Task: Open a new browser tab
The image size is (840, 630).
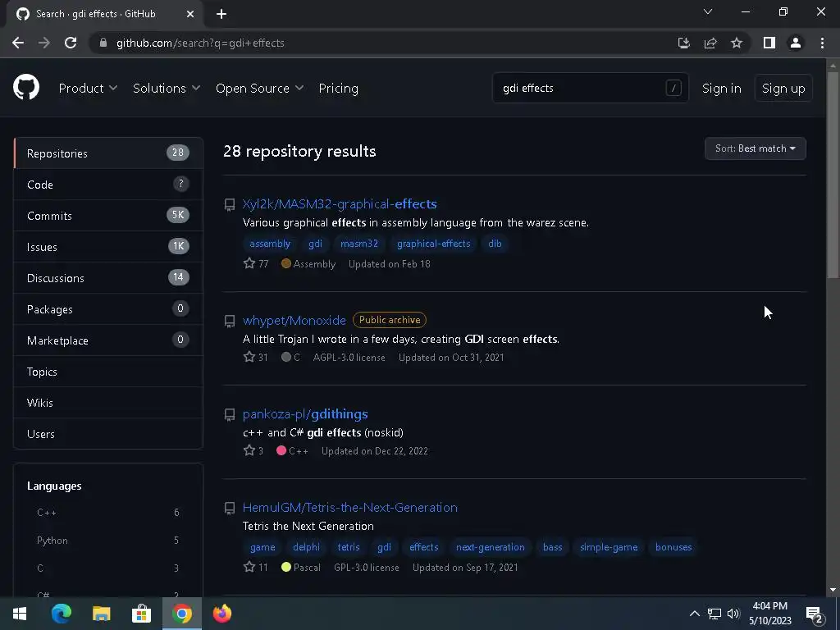Action: 221,14
